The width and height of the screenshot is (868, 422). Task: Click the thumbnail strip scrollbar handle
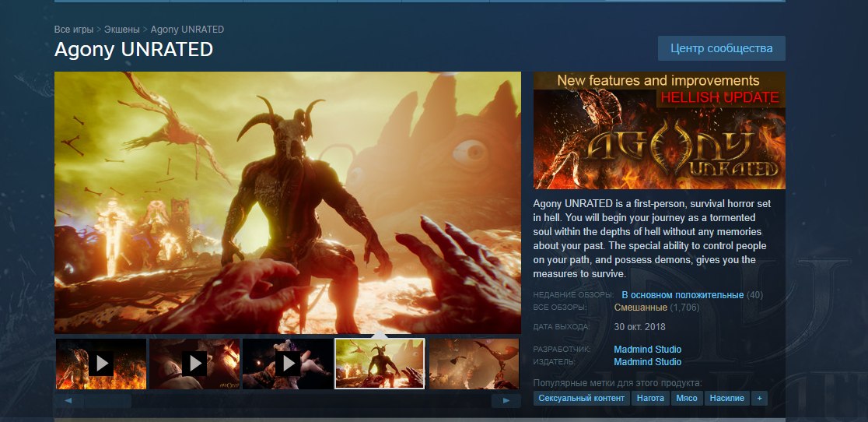pos(107,400)
